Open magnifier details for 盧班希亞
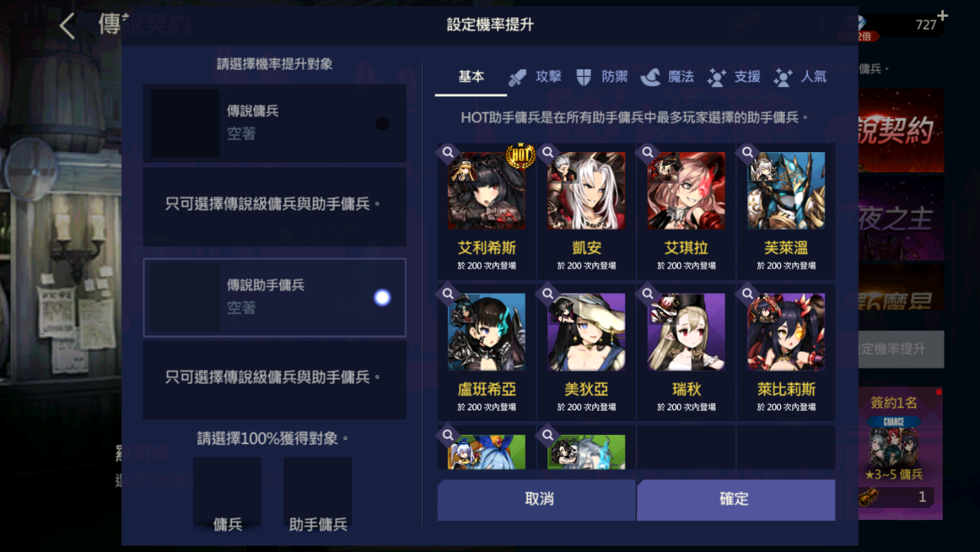Image resolution: width=980 pixels, height=552 pixels. [x=448, y=293]
